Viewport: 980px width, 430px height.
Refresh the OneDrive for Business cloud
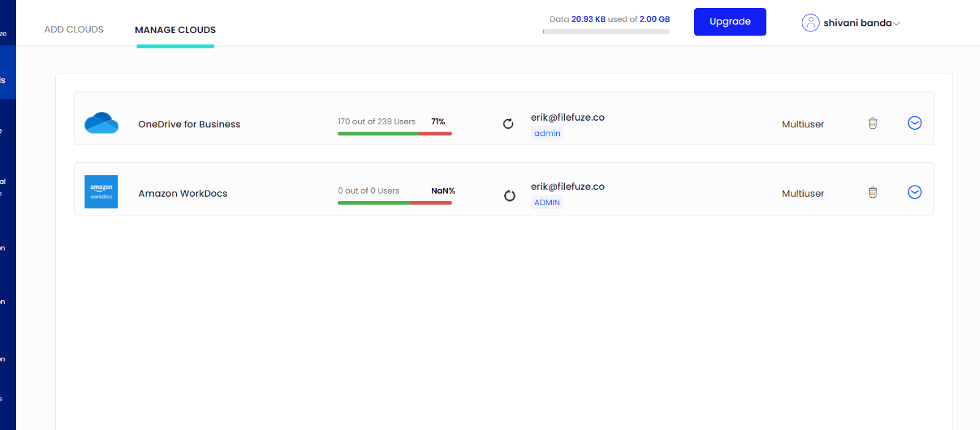pyautogui.click(x=508, y=124)
